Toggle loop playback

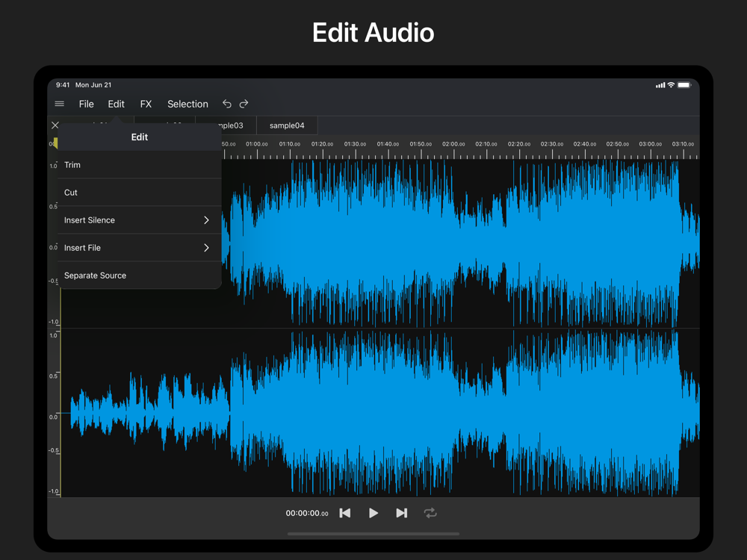pos(430,513)
